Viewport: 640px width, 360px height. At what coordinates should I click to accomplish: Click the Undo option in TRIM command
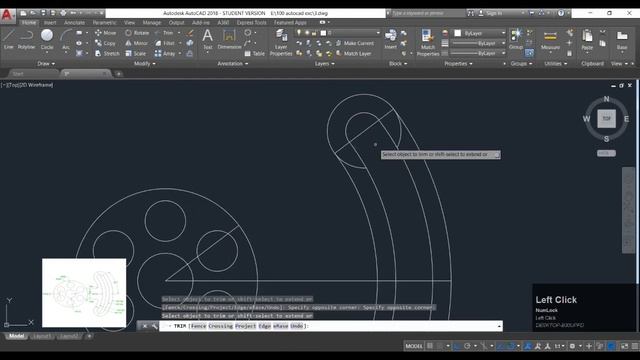click(x=297, y=326)
